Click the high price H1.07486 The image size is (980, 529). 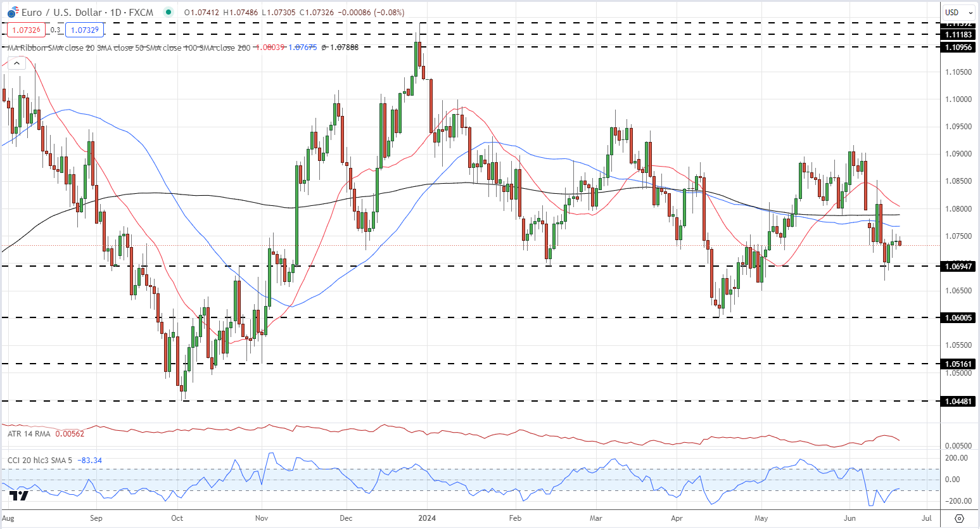pyautogui.click(x=242, y=12)
